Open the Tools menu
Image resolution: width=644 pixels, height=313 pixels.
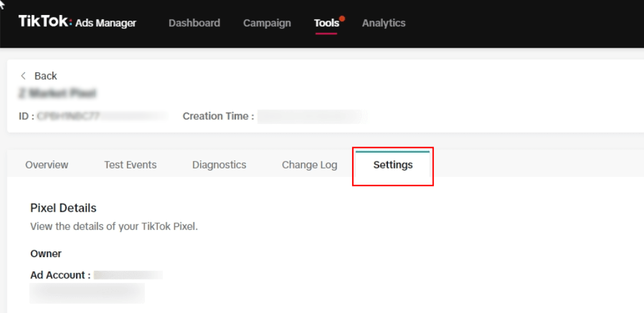[326, 23]
